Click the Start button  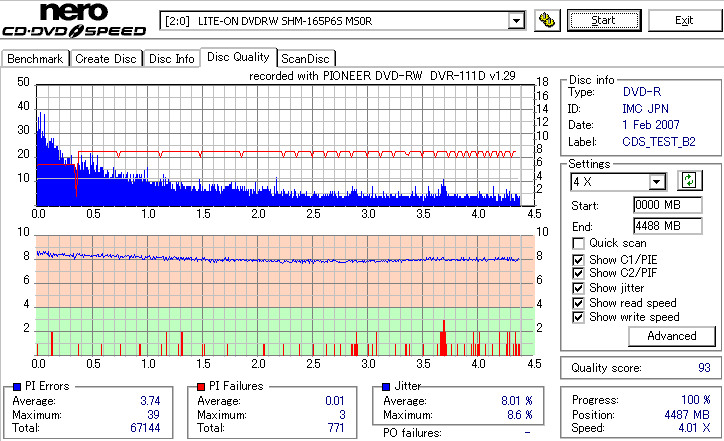(x=604, y=20)
